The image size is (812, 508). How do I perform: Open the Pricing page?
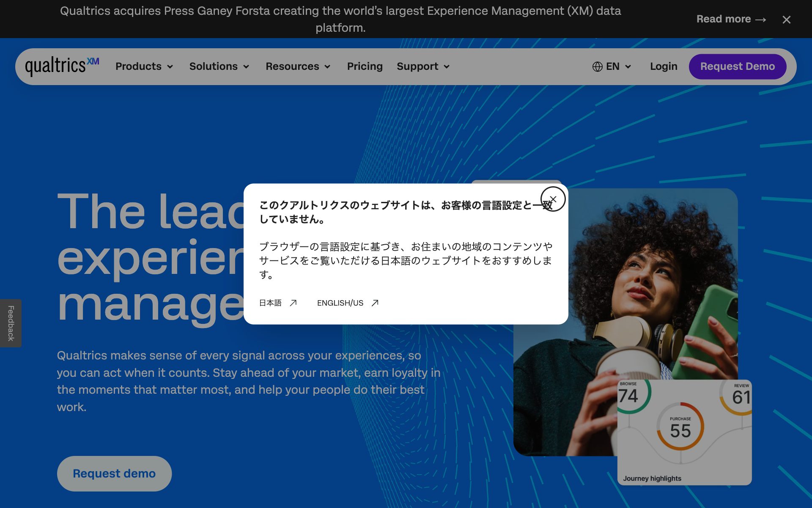coord(365,66)
